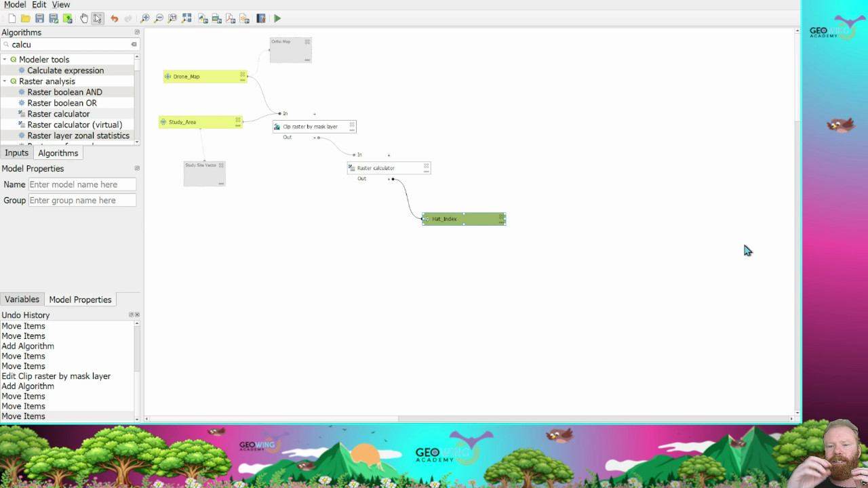Image resolution: width=868 pixels, height=488 pixels.
Task: Collapse the Modeler tools tree group
Action: coord(5,60)
